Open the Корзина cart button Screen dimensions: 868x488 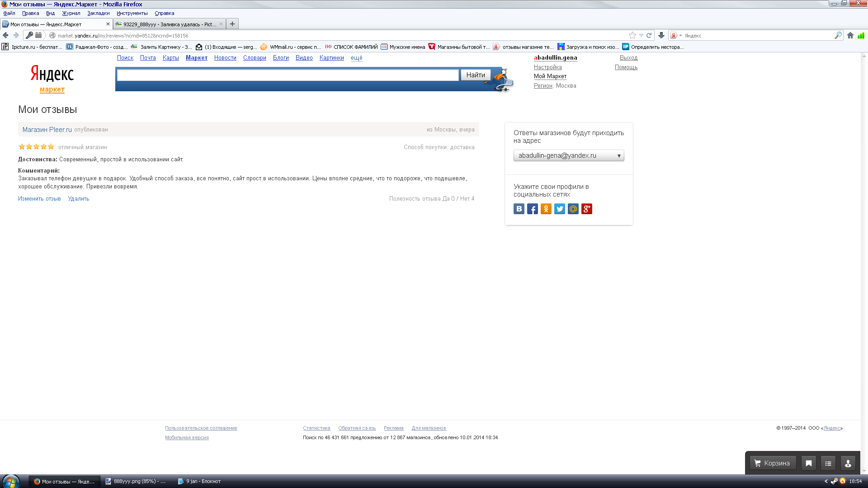[x=773, y=463]
